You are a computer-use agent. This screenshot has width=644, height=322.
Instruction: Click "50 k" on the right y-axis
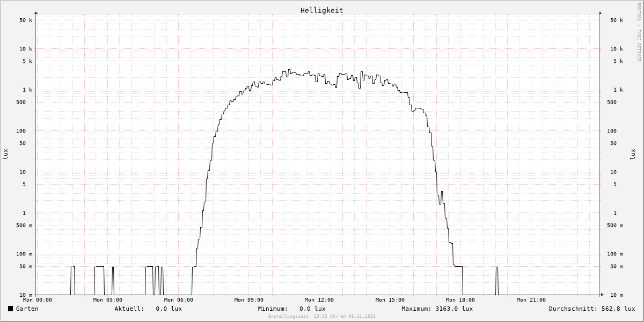617,20
